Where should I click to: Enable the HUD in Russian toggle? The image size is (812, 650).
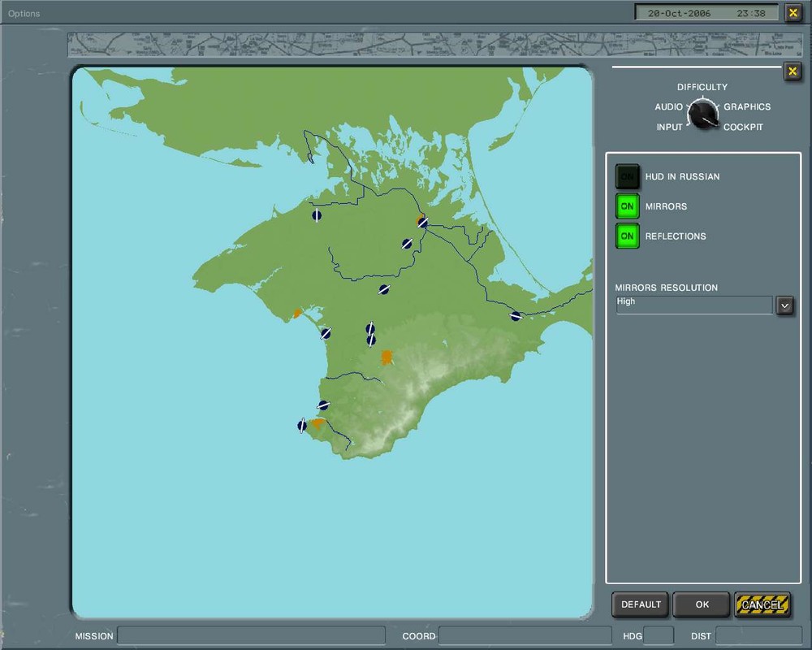click(x=627, y=177)
